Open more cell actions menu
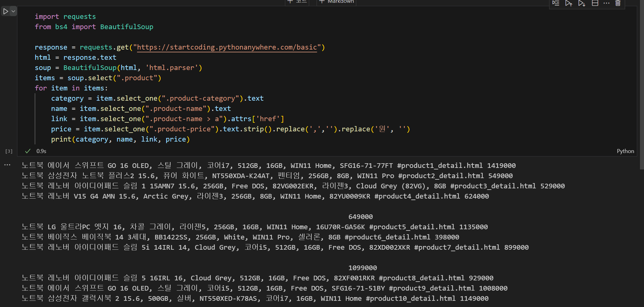Viewport: 644px width, 307px height. click(x=606, y=3)
